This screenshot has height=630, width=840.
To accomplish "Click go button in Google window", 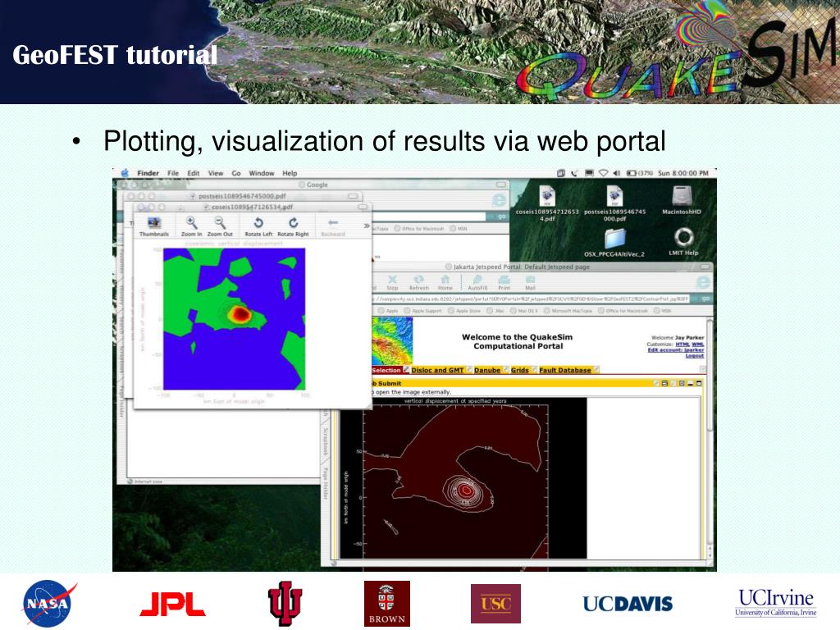I will pos(501,217).
